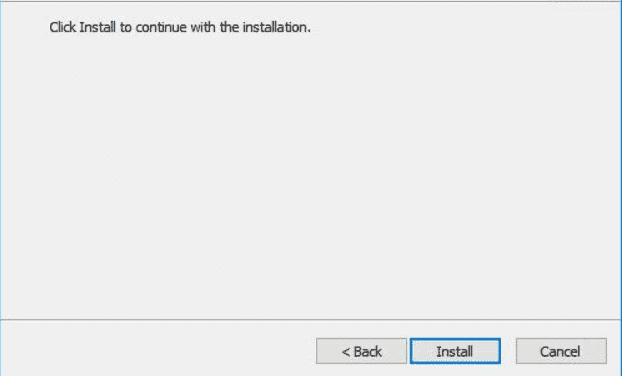This screenshot has width=622, height=376.
Task: Select the focused Install button
Action: click(x=455, y=351)
